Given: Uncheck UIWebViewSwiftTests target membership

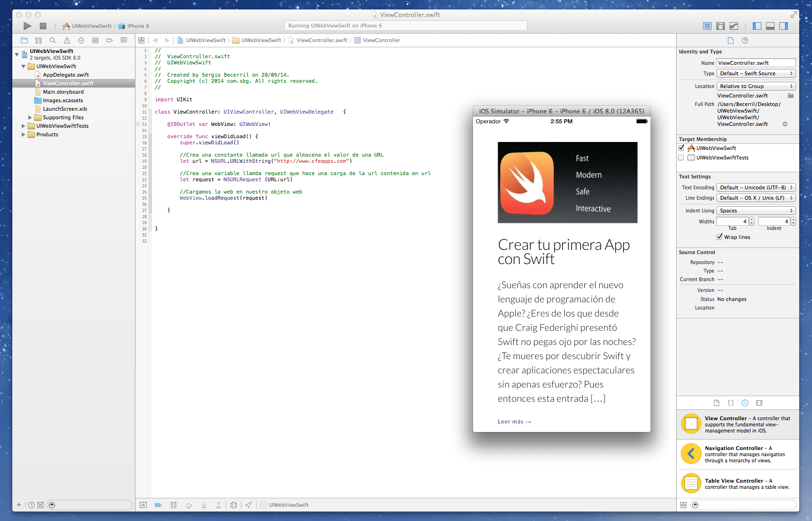Looking at the screenshot, I should point(681,158).
